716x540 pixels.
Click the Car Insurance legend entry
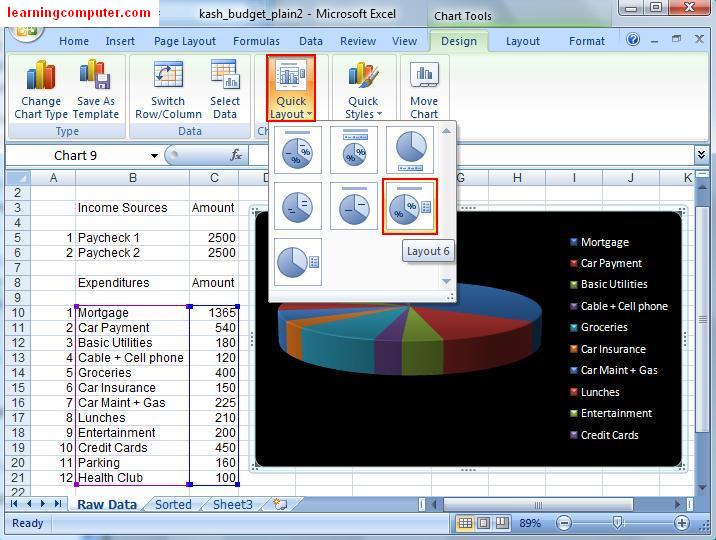point(608,349)
